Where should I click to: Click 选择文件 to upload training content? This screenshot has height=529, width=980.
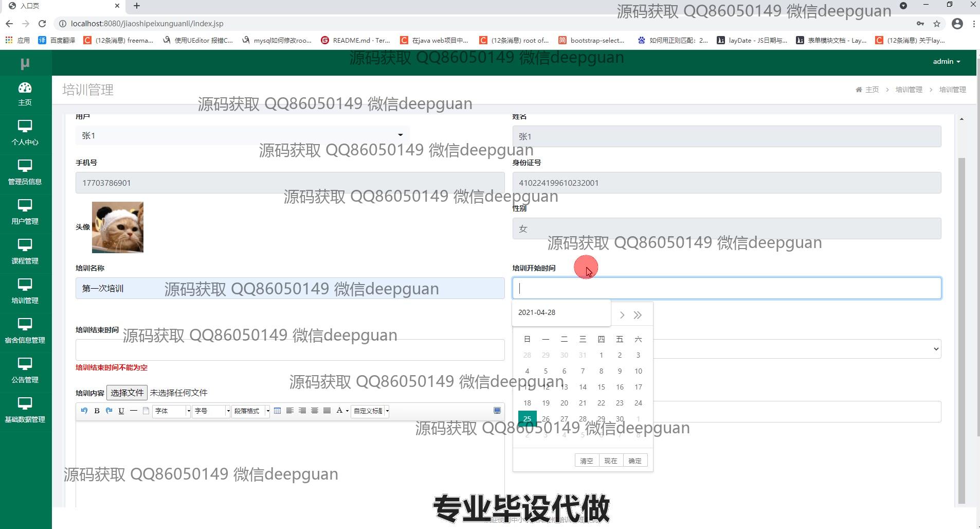tap(126, 392)
